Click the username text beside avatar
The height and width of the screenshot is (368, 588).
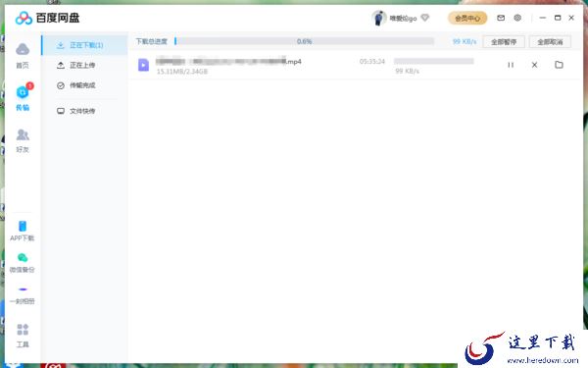point(403,18)
